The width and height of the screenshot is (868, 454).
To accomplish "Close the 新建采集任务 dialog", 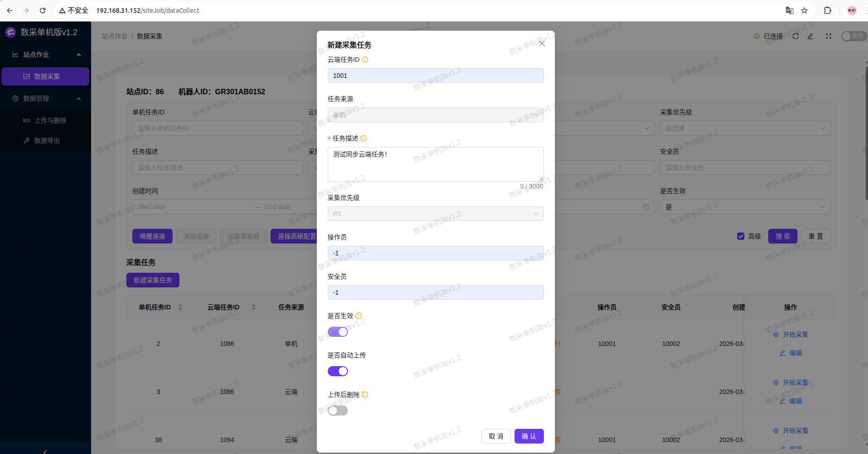I will click(x=542, y=43).
